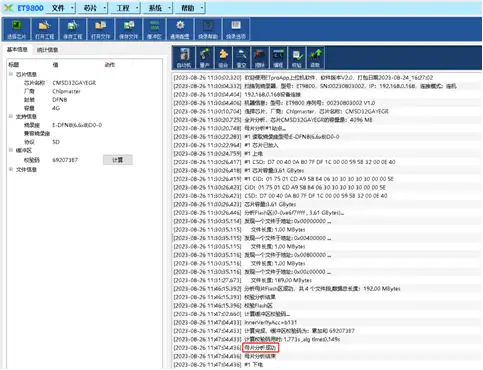The height and width of the screenshot is (370, 483).
Task: Click the log line ending 192.00 MBytes
Action: click(x=287, y=289)
